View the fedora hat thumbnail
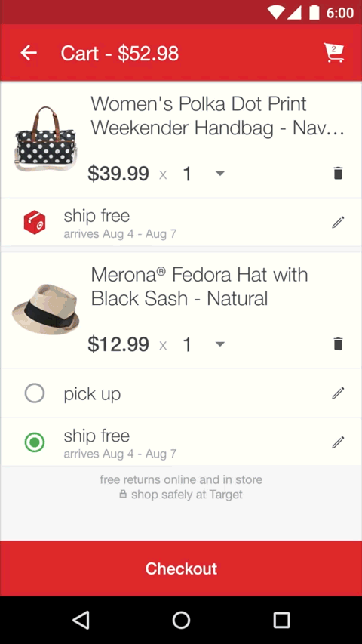 click(x=45, y=309)
